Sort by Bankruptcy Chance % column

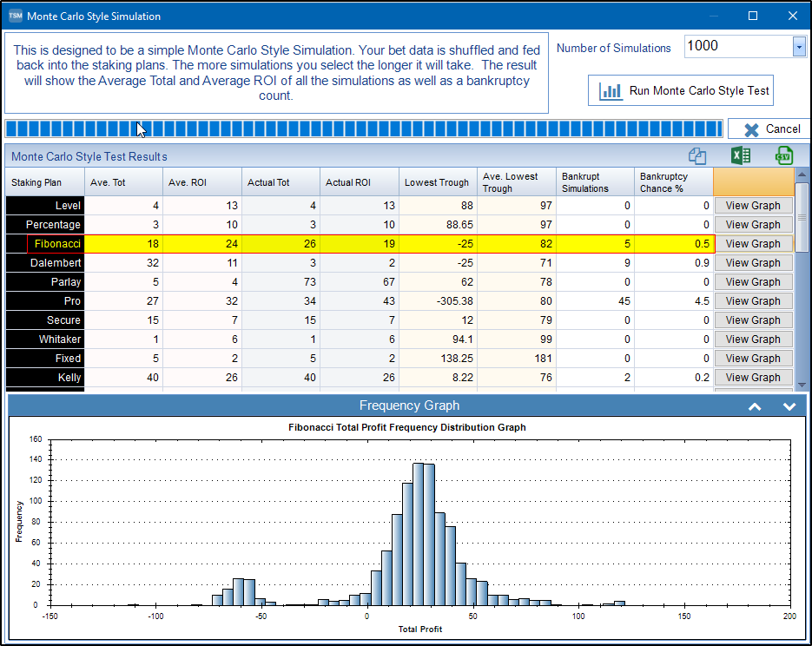[x=673, y=182]
